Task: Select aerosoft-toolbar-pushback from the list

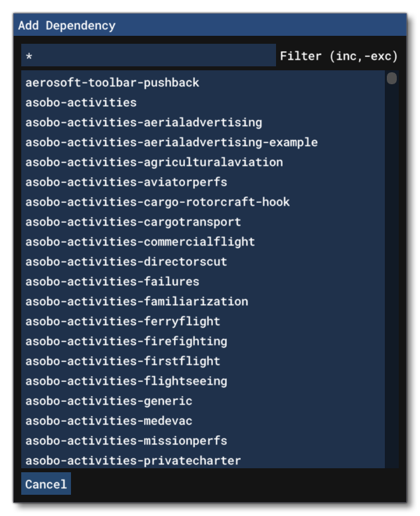Action: (112, 83)
